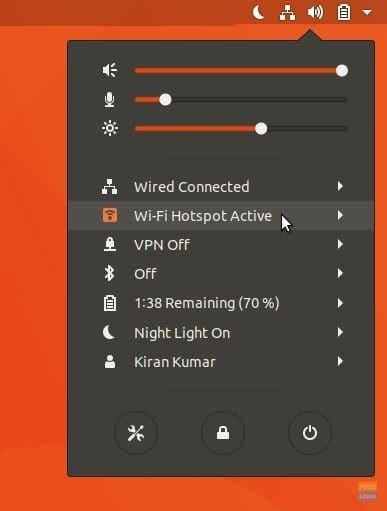The image size is (387, 511).
Task: Click the brightness slider knob
Action: [261, 128]
